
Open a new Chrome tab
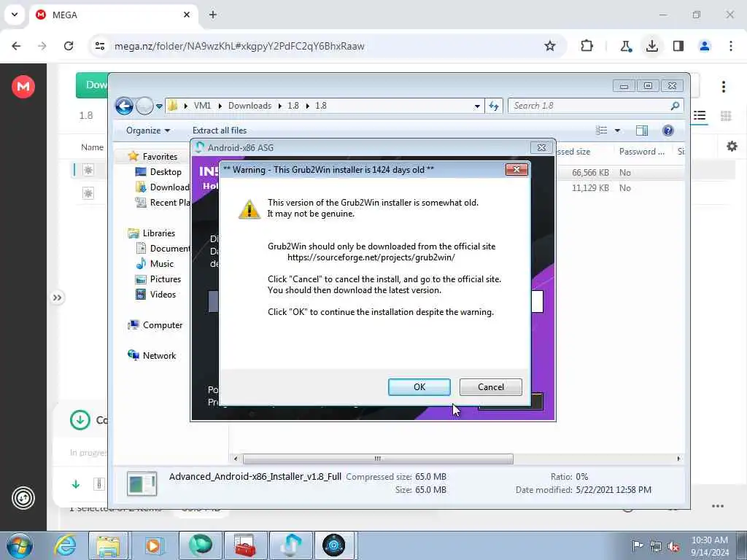pos(213,15)
